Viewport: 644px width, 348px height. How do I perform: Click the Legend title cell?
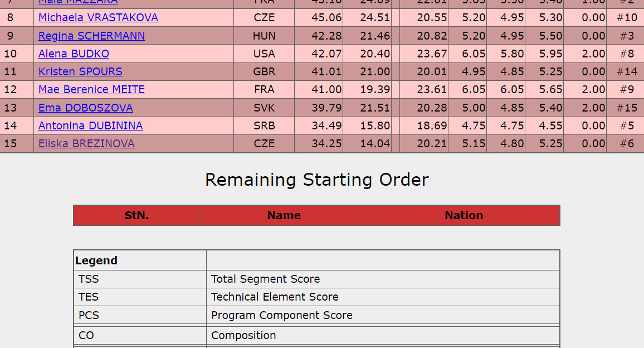(x=96, y=260)
